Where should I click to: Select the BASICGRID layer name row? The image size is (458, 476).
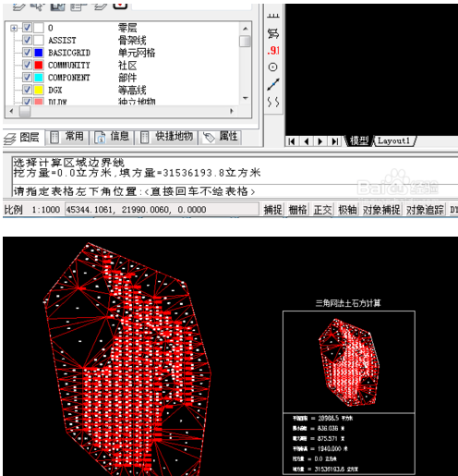[x=69, y=53]
